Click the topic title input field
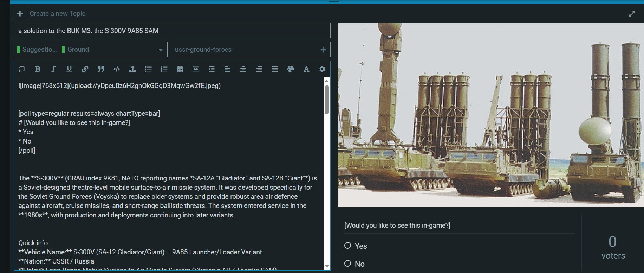 click(x=172, y=31)
